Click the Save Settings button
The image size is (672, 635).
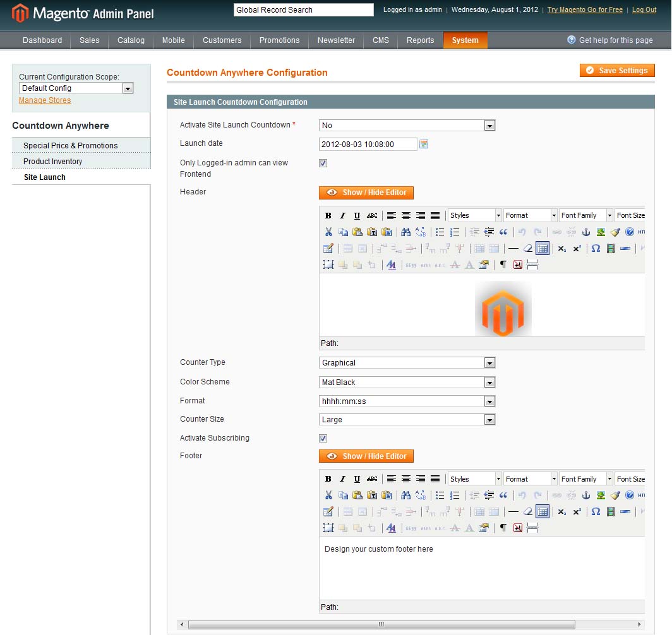(617, 71)
